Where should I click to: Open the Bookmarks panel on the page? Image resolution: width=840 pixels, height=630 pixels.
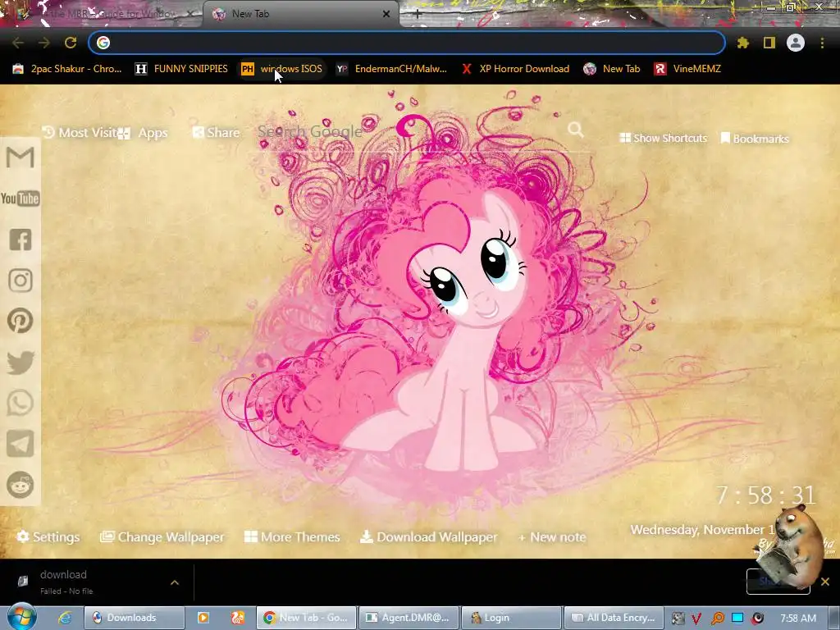pos(755,139)
